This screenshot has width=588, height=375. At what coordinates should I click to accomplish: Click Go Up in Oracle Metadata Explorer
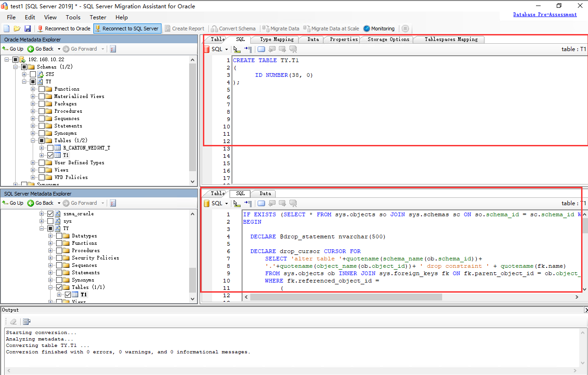click(13, 49)
